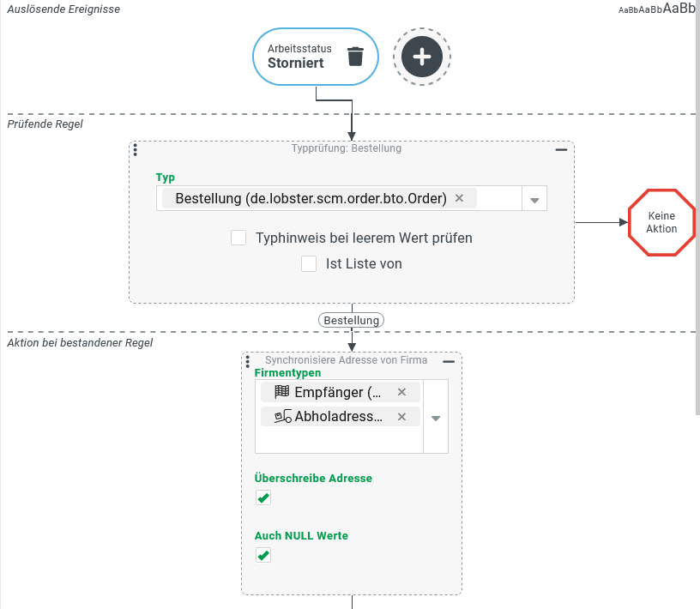Uncheck Auch NULL Werte option
Image resolution: width=700 pixels, height=609 pixels.
click(x=263, y=556)
